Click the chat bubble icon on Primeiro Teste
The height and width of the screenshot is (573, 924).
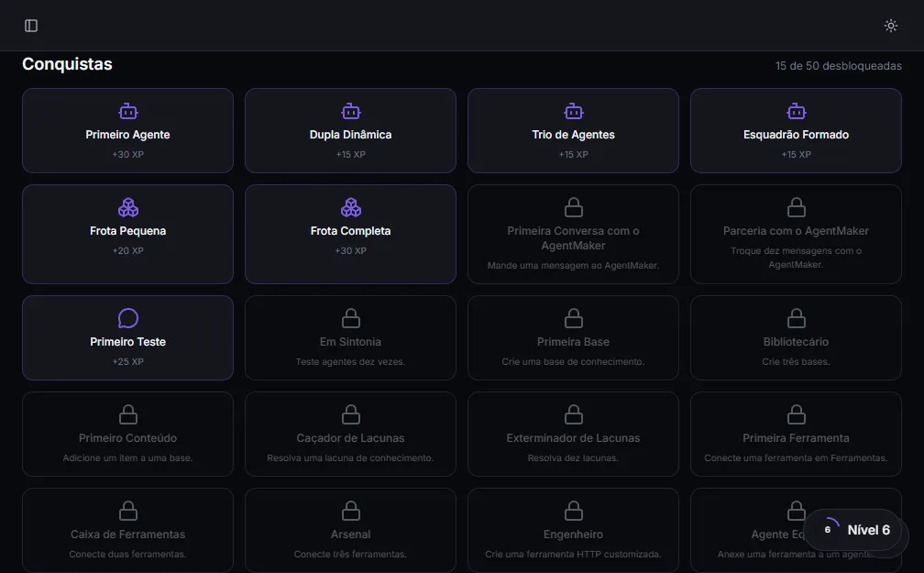click(128, 318)
